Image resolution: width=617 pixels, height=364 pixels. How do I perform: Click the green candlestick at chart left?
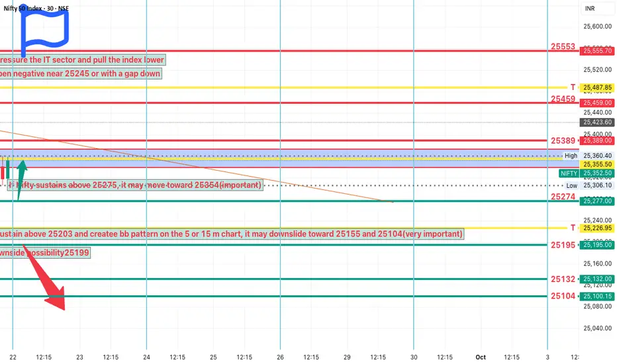(x=8, y=168)
